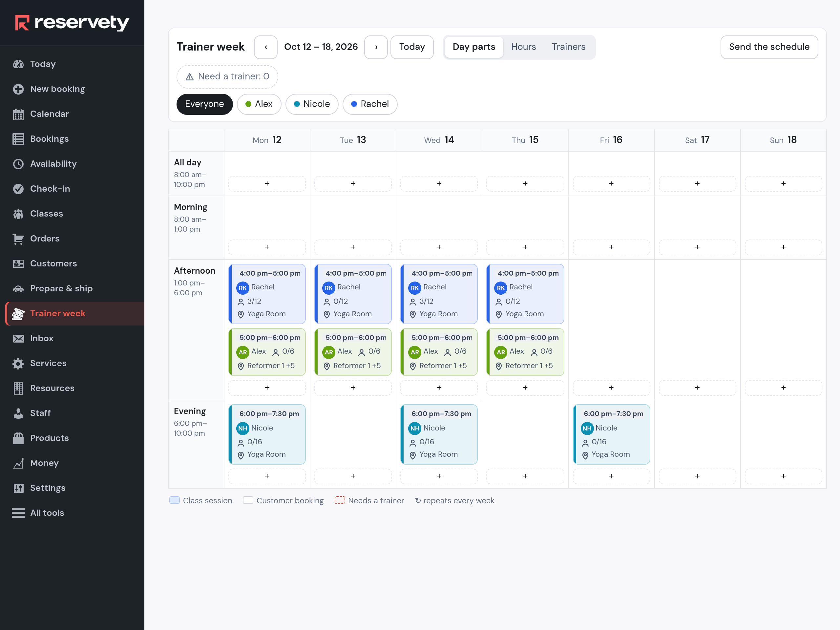Filter schedule by trainer Nicole

tap(312, 104)
